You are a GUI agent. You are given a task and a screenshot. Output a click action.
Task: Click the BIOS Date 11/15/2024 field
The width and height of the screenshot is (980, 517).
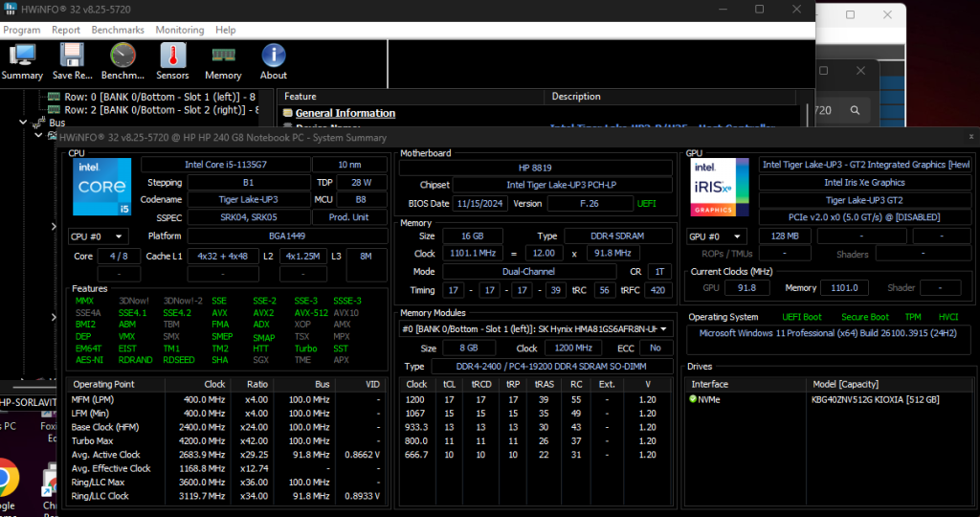[479, 203]
